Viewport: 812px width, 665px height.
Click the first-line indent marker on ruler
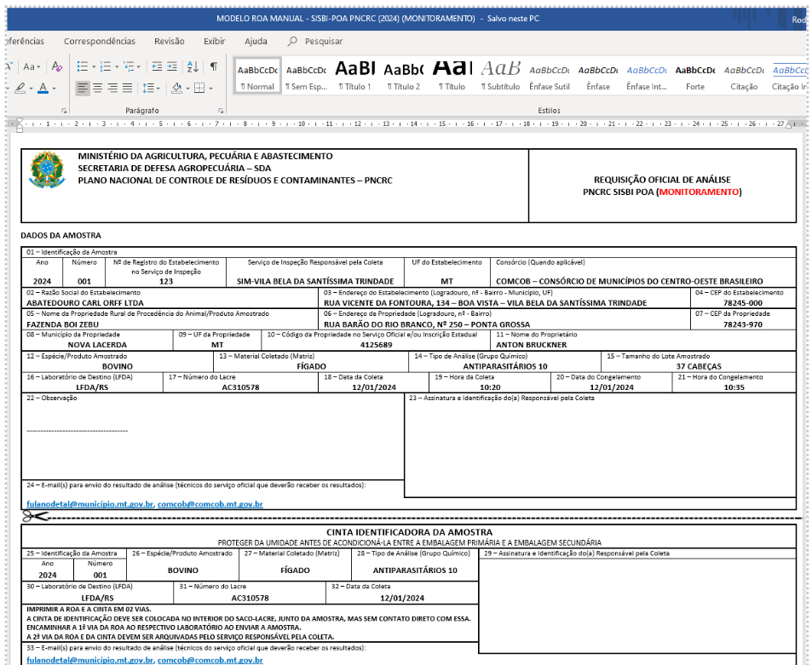[20, 121]
